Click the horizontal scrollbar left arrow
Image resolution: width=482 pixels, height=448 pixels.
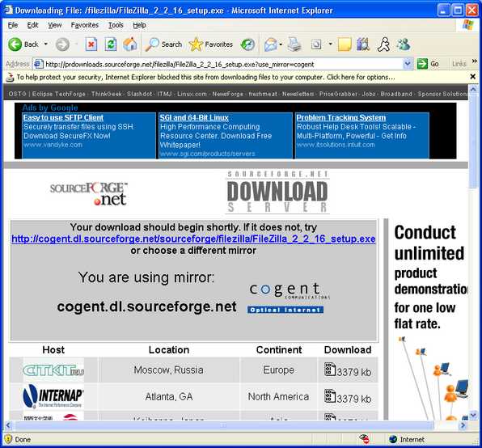[x=8, y=425]
